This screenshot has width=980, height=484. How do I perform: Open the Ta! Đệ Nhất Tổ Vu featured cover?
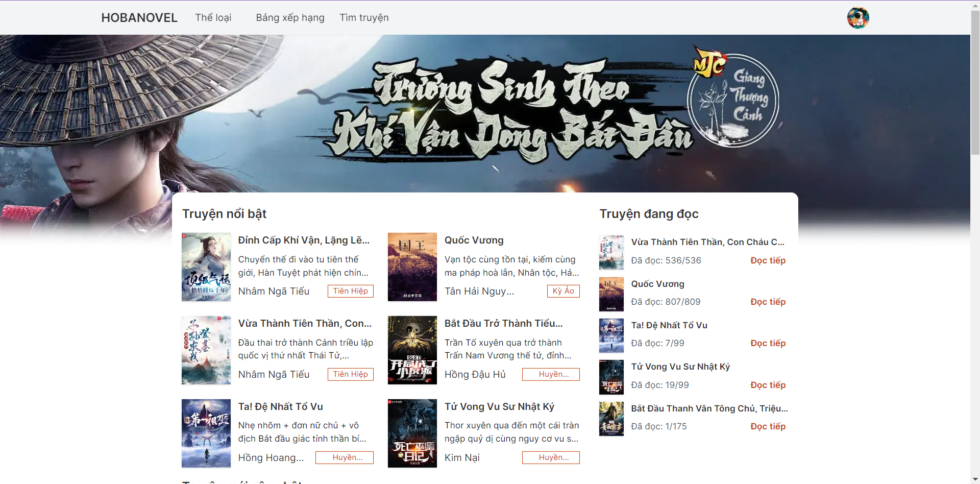click(x=206, y=433)
